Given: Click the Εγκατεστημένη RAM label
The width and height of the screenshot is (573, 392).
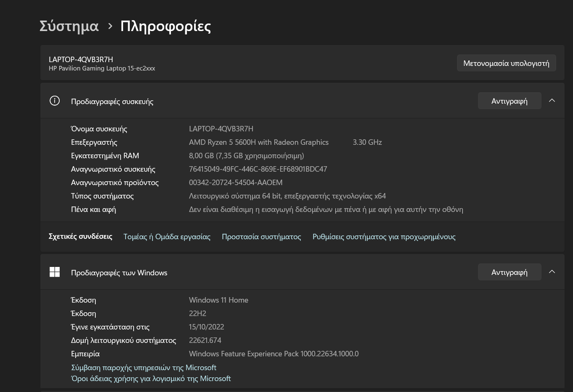Looking at the screenshot, I should (105, 156).
